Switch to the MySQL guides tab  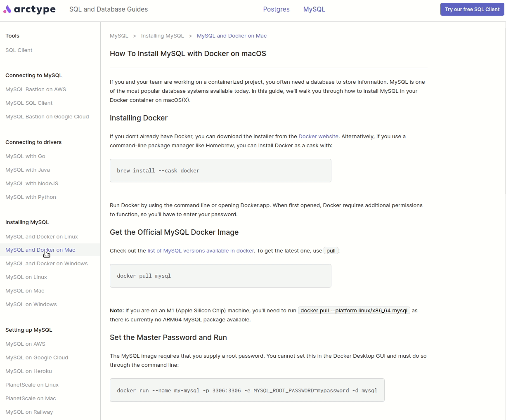(314, 9)
